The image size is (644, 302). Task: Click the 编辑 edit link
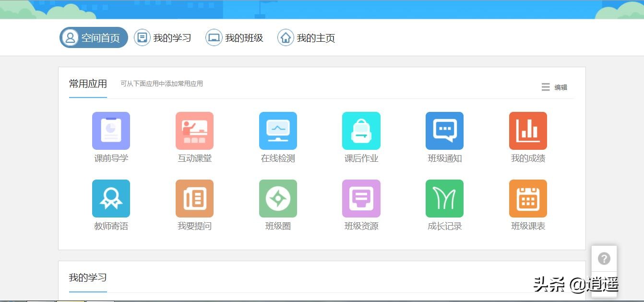(x=561, y=87)
